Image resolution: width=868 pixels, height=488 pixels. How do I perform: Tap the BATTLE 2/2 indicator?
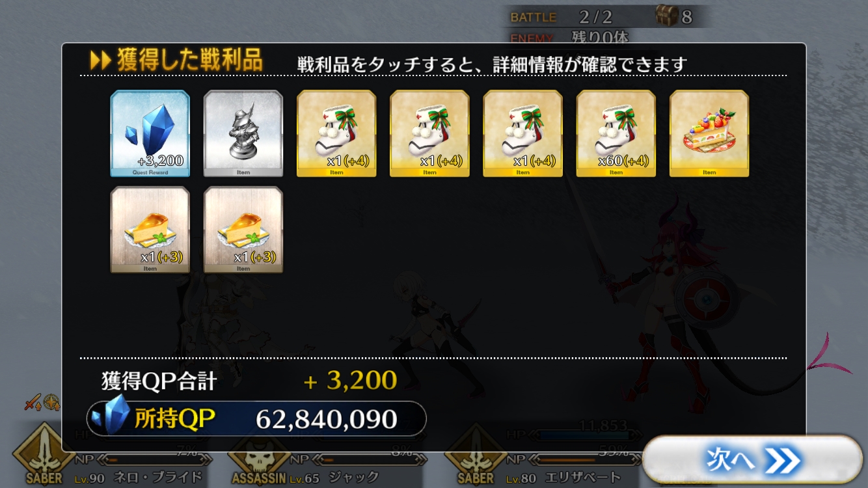pos(561,16)
